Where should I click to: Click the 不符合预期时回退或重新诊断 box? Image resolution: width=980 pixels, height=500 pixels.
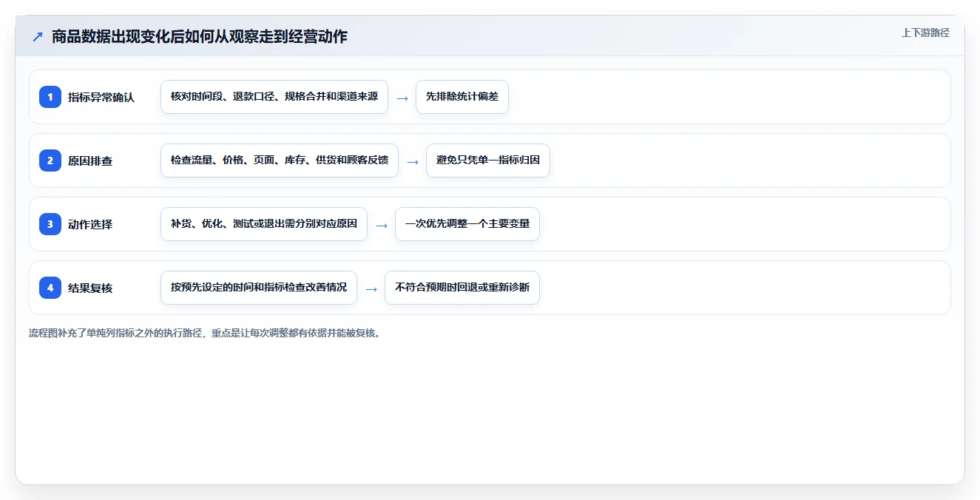click(x=462, y=288)
